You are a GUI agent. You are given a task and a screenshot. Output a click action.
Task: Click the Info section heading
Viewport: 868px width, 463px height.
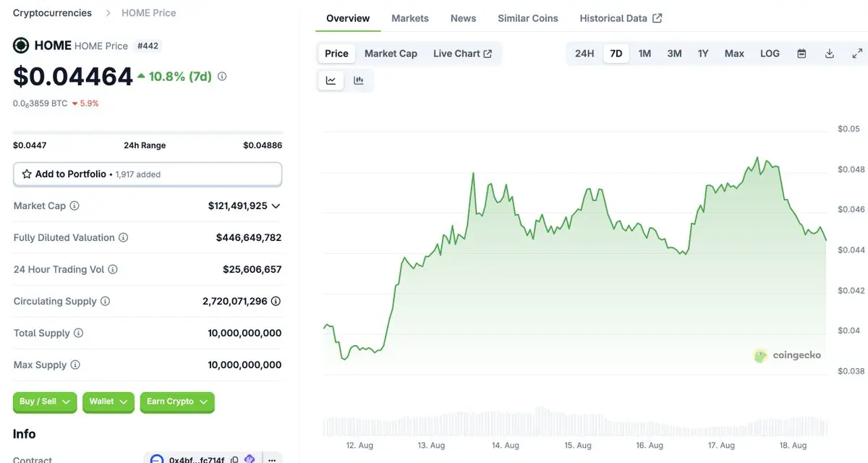(24, 434)
